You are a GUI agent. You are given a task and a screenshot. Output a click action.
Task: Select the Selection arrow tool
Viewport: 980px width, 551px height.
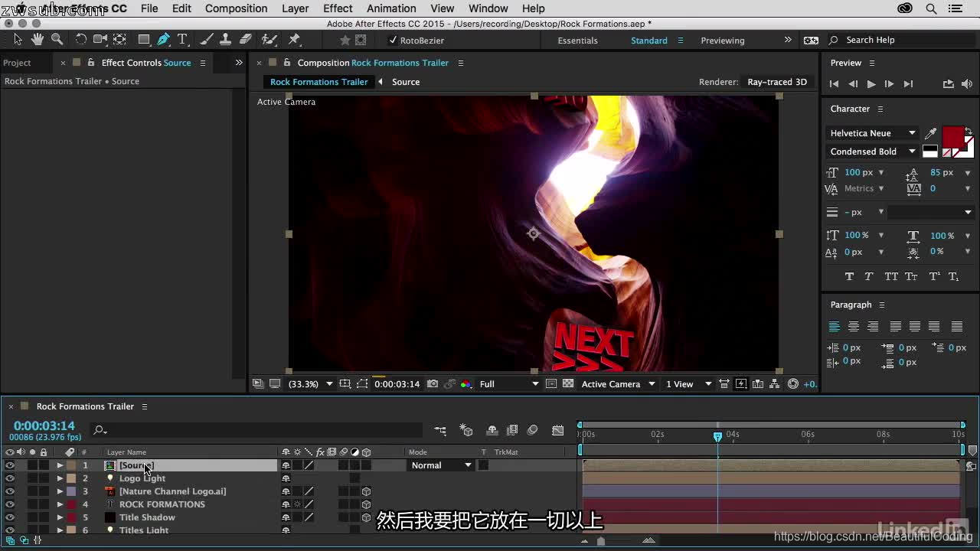pos(18,39)
